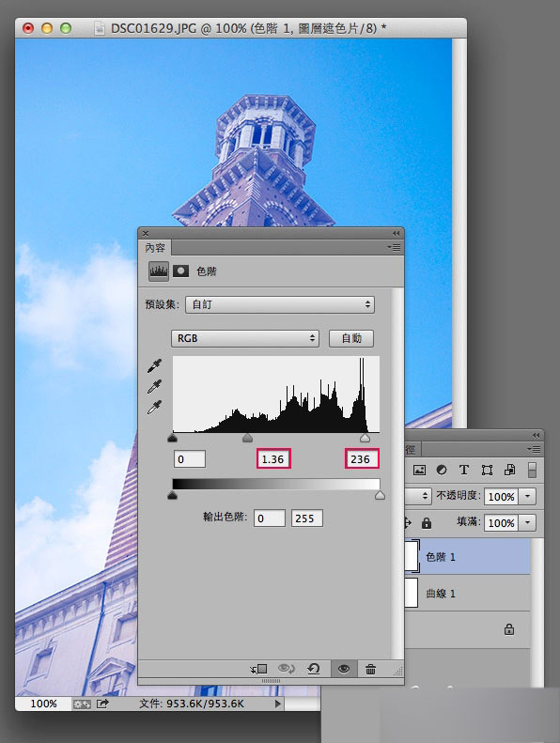
Task: Click the background layer lock icon
Action: [509, 629]
